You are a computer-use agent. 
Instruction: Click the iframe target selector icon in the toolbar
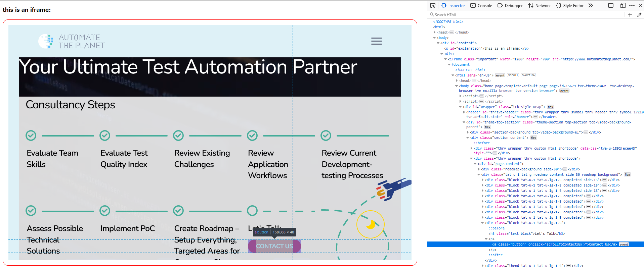tap(611, 5)
